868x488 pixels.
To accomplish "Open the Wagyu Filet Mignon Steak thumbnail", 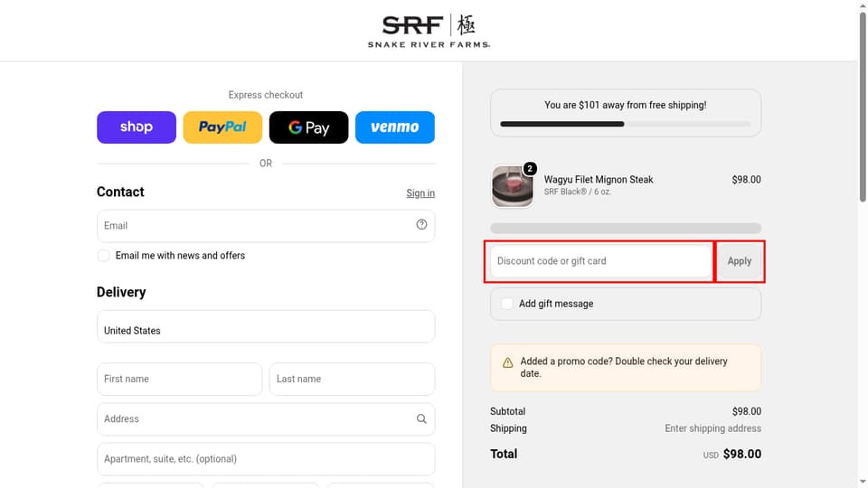I will 513,186.
